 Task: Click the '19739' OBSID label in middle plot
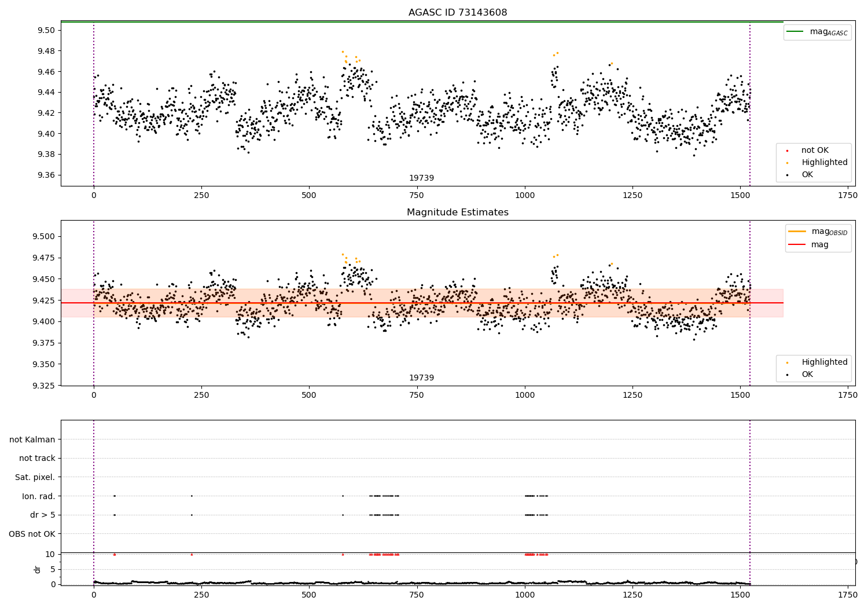tap(421, 378)
